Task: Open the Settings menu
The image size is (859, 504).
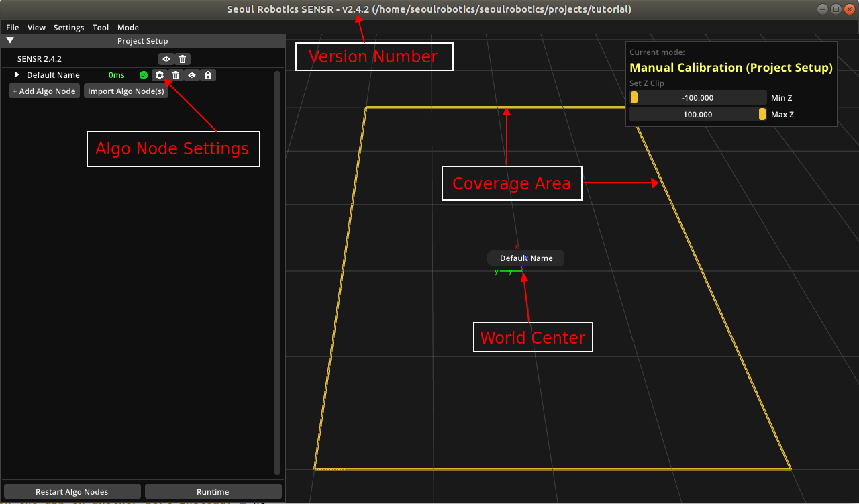Action: tap(68, 28)
